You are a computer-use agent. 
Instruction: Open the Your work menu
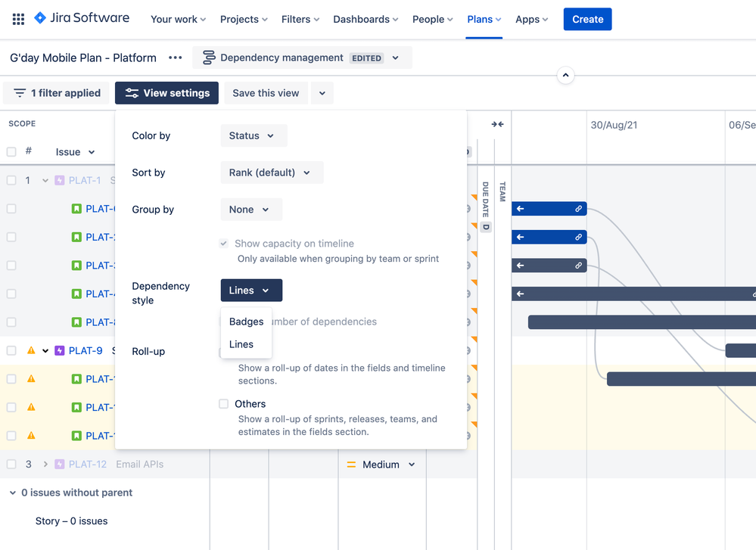point(179,19)
